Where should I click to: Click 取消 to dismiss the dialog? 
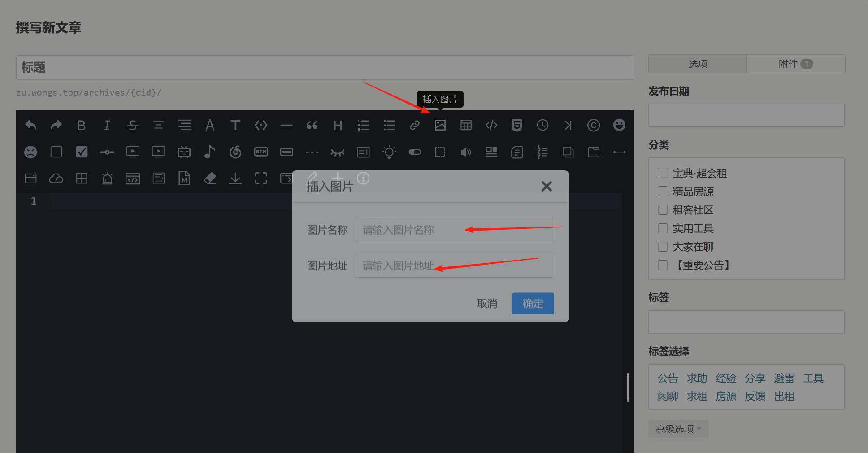point(487,304)
